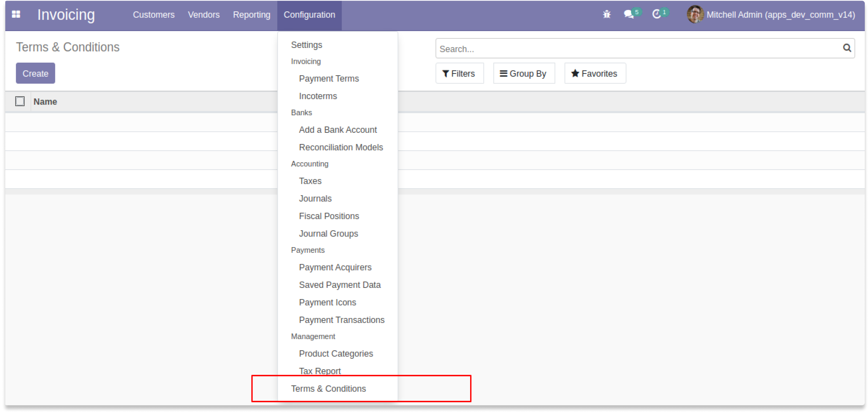Open the Filters dropdown
The image size is (868, 412).
coord(459,73)
